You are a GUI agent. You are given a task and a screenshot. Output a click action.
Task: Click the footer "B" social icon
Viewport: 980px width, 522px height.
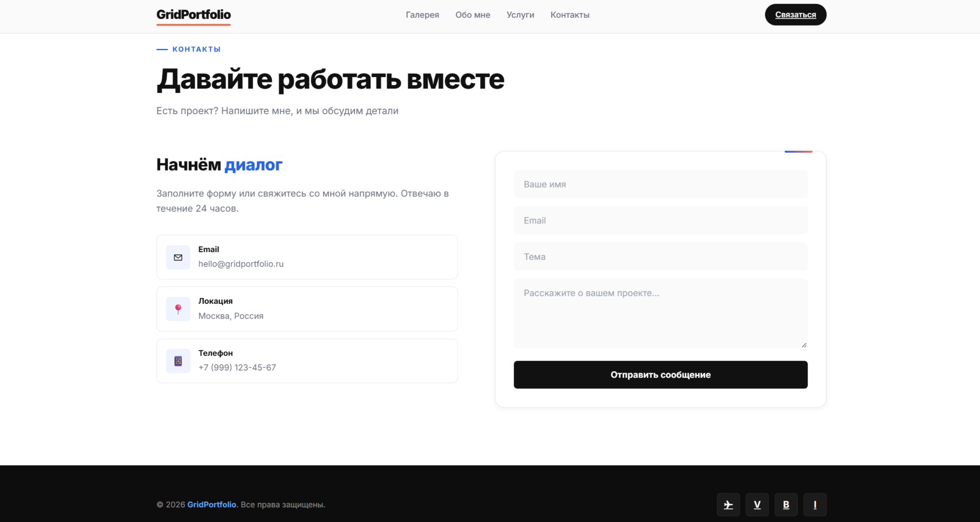[x=786, y=505]
